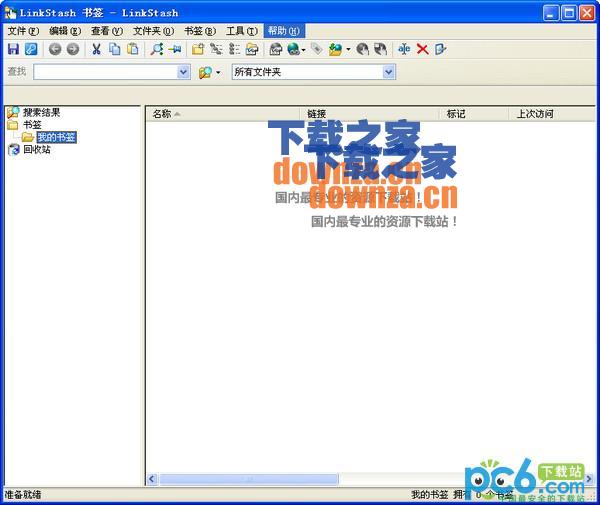The width and height of the screenshot is (600, 505).
Task: Open the folder-globe icon's dropdown arrow
Action: (348, 50)
